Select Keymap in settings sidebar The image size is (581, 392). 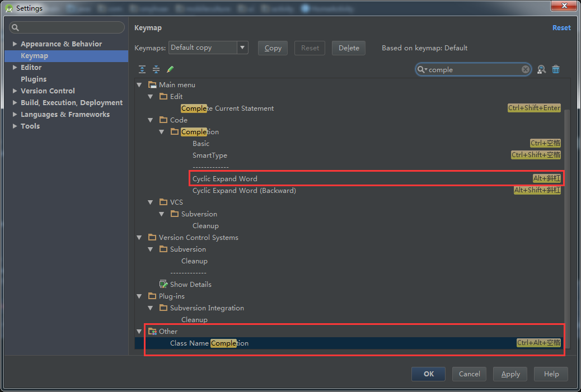coord(66,56)
